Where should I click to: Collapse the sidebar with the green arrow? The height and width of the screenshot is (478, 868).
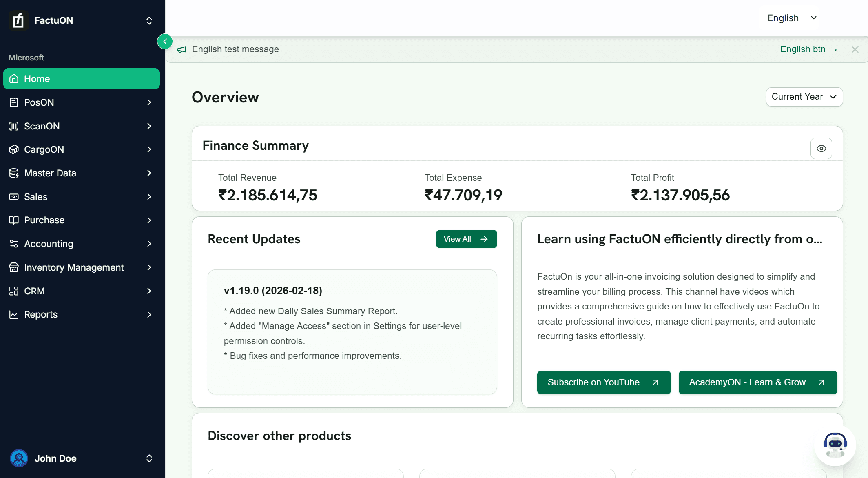(165, 41)
